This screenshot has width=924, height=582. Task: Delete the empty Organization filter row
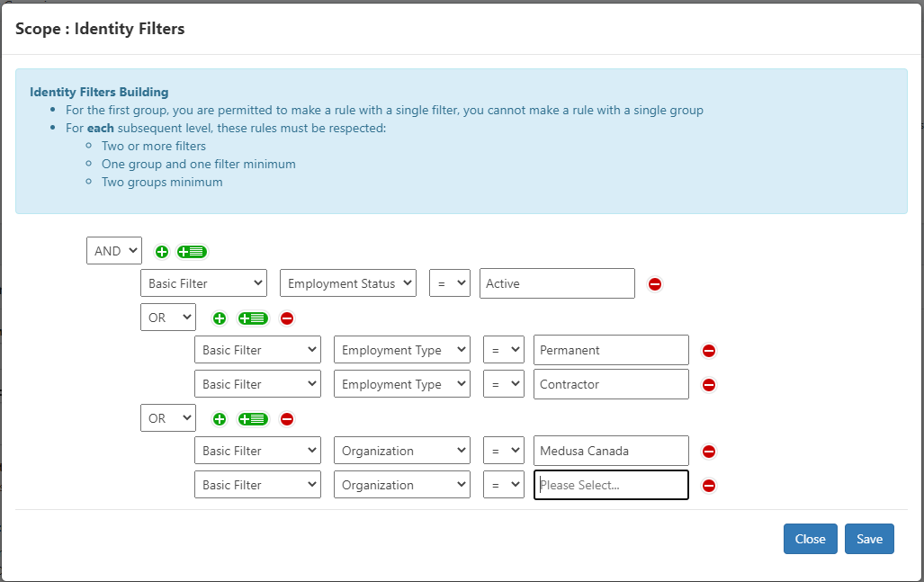(x=709, y=486)
